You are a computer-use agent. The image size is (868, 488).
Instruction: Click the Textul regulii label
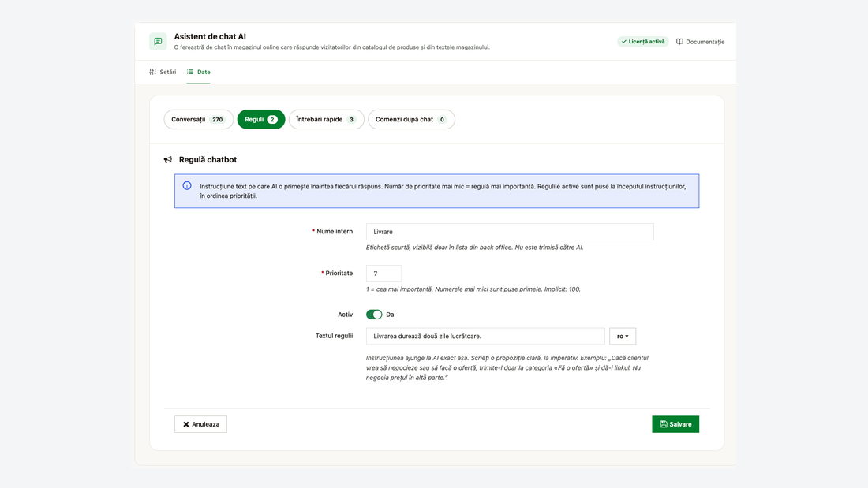(334, 336)
